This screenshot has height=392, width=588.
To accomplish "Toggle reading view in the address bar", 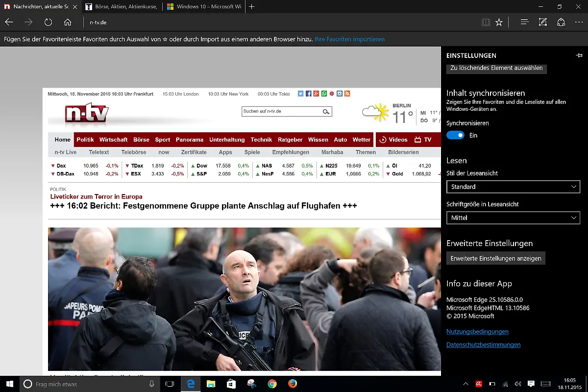I will (x=486, y=22).
